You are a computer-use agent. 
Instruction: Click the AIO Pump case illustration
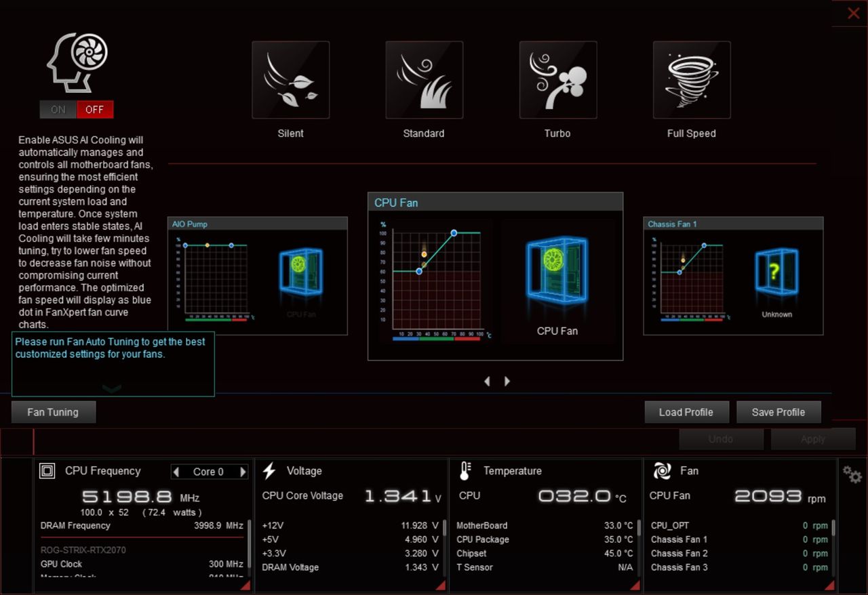click(301, 272)
